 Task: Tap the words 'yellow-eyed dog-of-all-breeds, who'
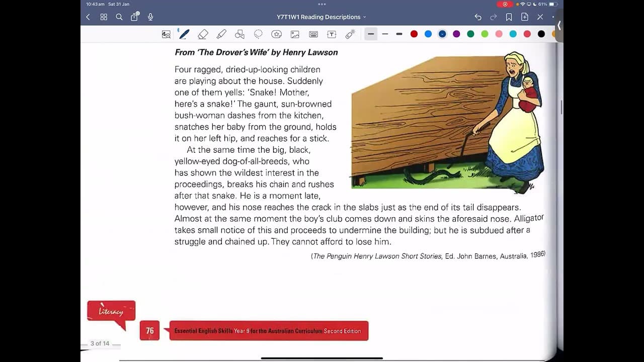[x=242, y=161]
